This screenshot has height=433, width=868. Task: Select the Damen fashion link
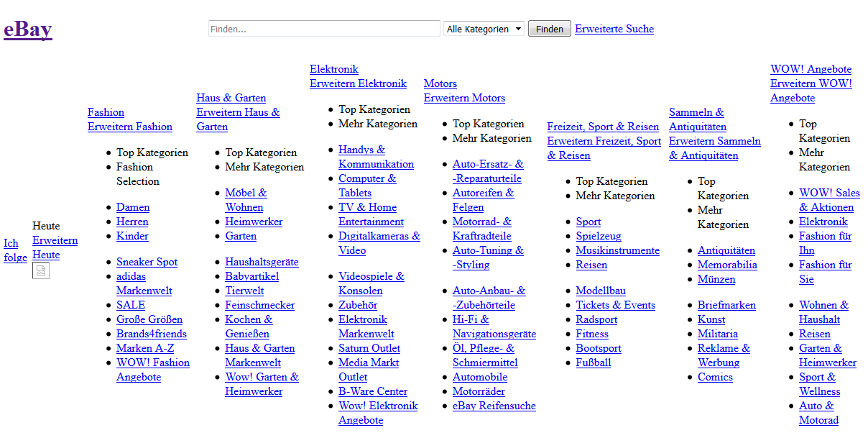click(x=133, y=207)
